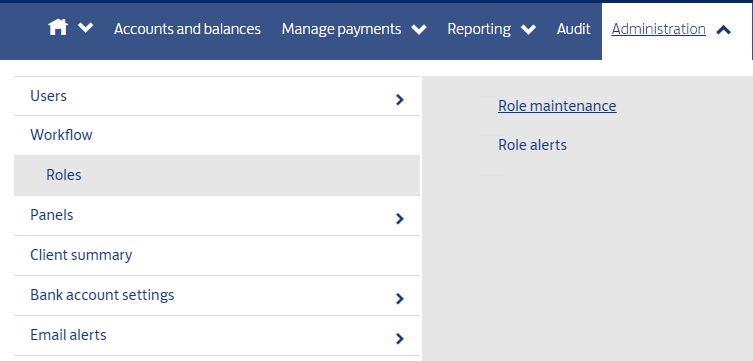The height and width of the screenshot is (361, 753).
Task: Open Accounts and balances menu
Action: click(x=187, y=29)
